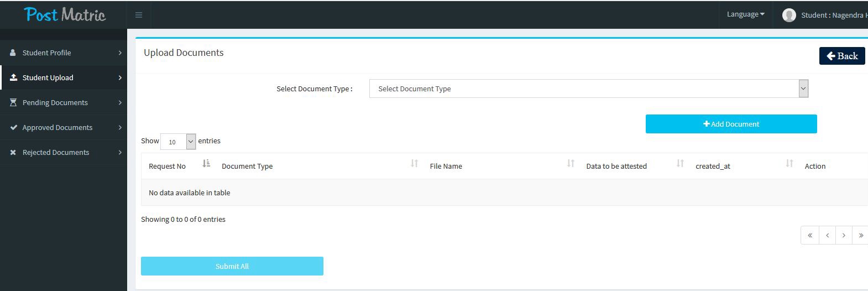This screenshot has height=291, width=868.
Task: Click the Pending Documents hourglass icon
Action: 13,102
